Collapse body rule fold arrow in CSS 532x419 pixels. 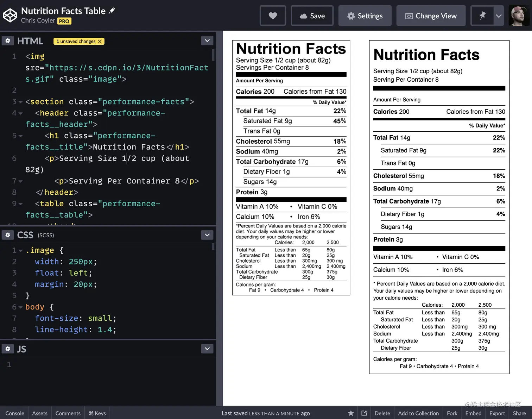click(20, 307)
